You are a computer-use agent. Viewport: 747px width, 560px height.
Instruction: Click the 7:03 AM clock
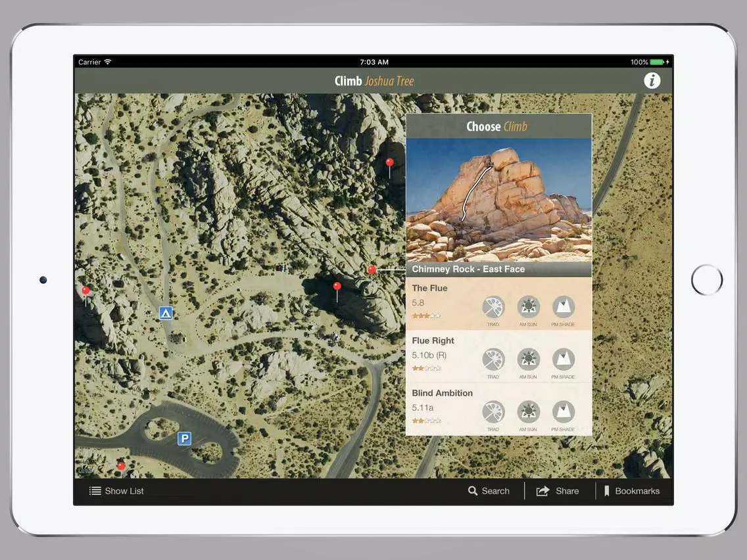[374, 62]
